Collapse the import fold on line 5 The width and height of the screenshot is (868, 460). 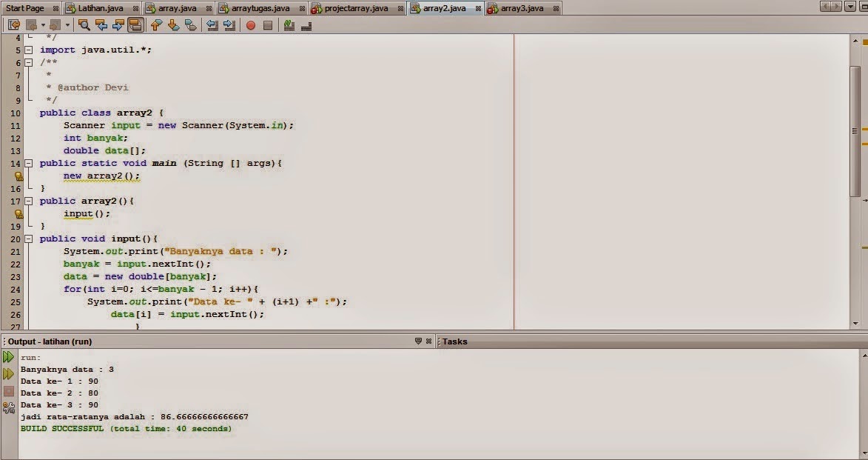(x=28, y=50)
